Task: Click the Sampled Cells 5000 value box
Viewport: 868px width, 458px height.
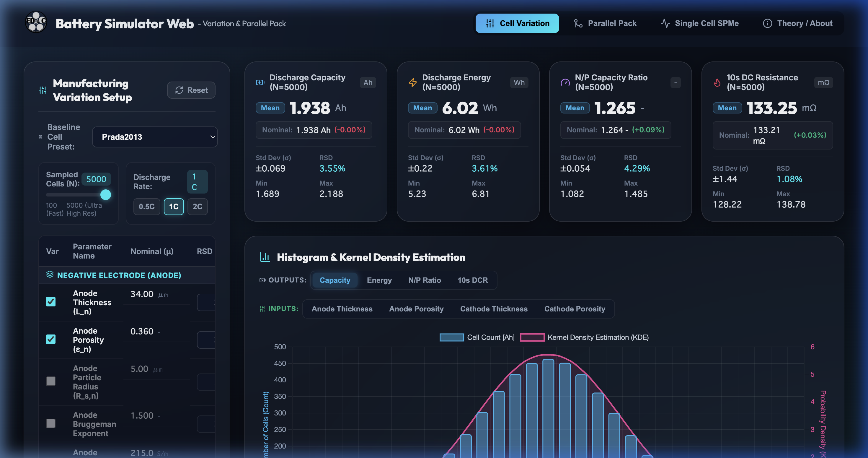Action: (x=96, y=179)
